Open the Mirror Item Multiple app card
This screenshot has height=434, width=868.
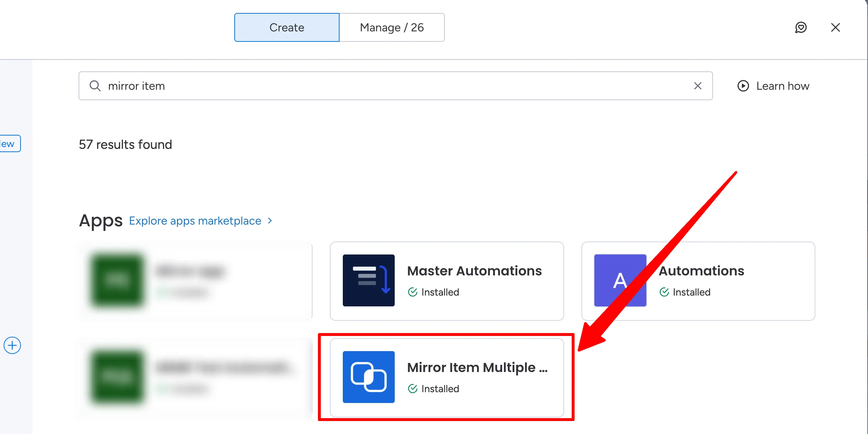[x=447, y=377]
